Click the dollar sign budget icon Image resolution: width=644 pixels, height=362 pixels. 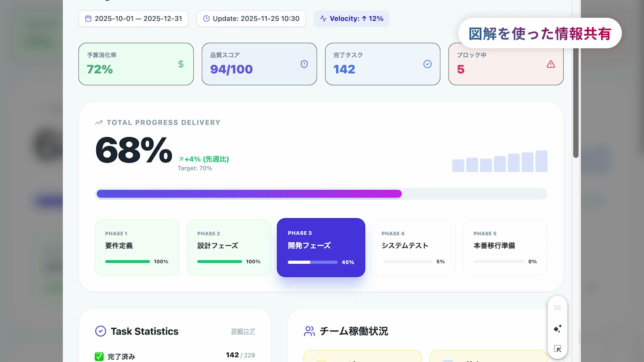[x=181, y=64]
